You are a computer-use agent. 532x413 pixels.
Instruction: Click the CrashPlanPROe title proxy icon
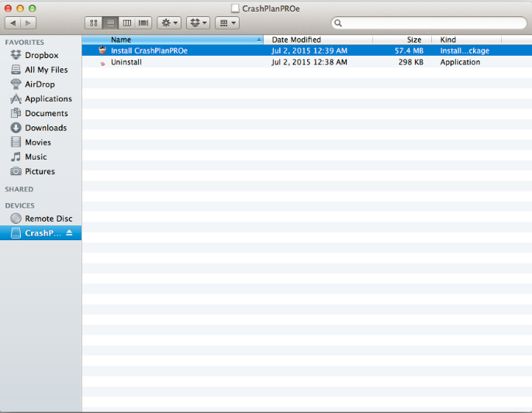(x=235, y=9)
